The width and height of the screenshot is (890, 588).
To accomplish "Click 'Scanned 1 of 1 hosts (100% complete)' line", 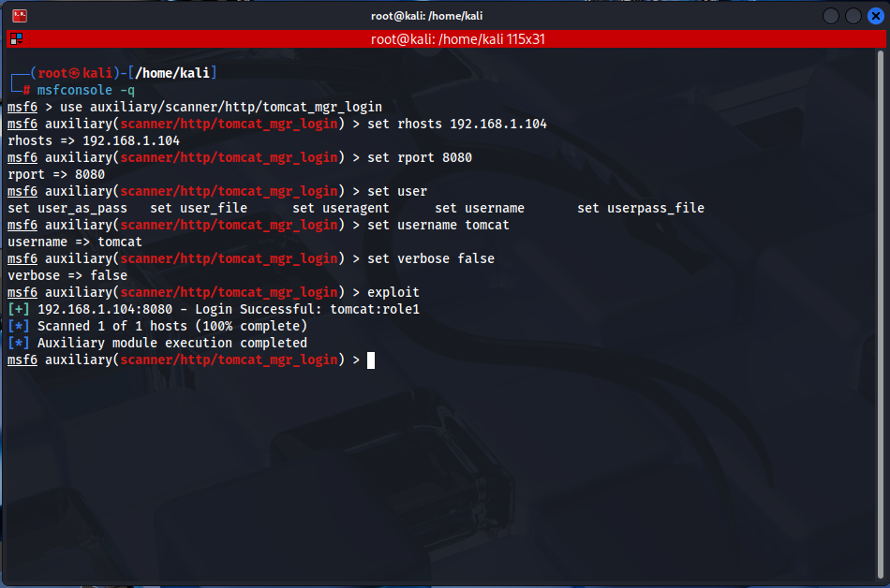I will 172,326.
